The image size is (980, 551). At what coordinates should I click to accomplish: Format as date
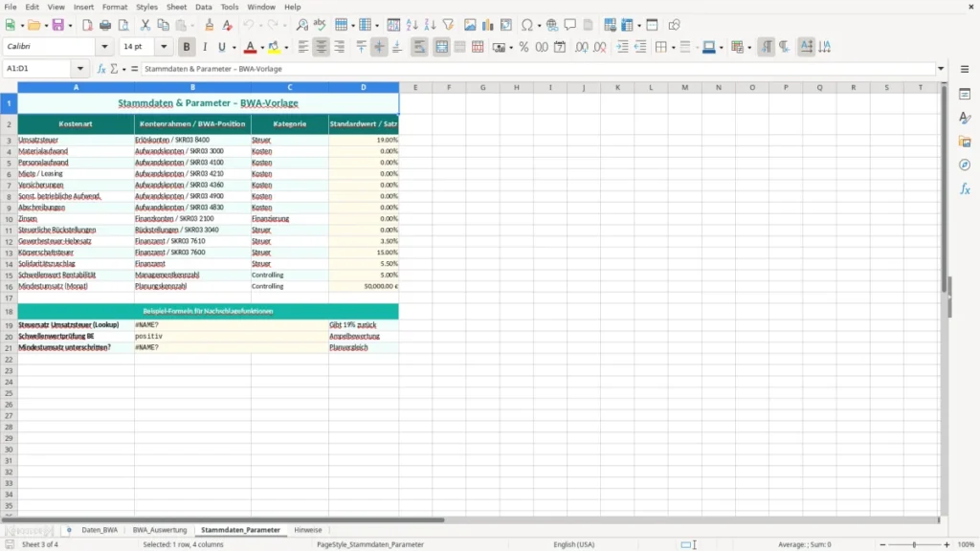point(560,47)
